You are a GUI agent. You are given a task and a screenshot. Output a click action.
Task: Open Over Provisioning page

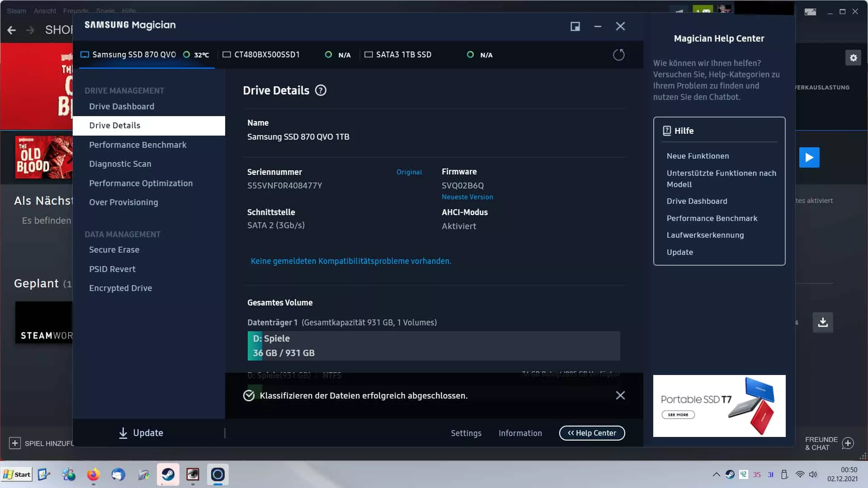(x=123, y=202)
